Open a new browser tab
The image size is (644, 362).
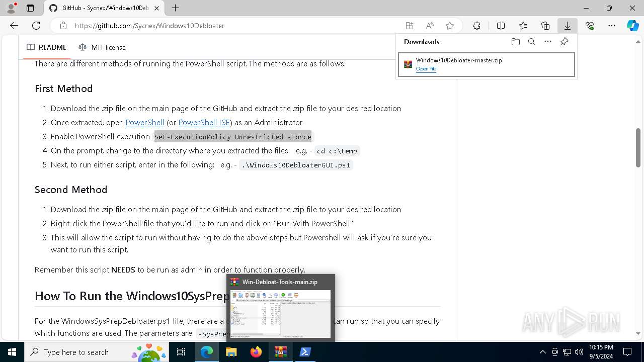pos(175,8)
